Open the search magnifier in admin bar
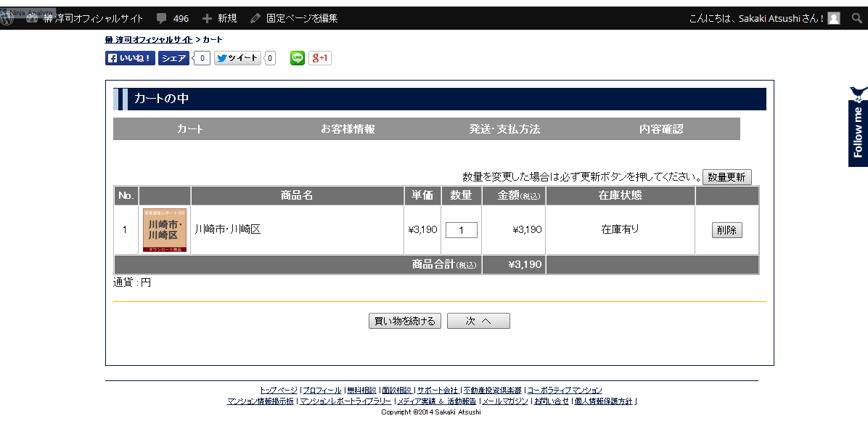 857,18
